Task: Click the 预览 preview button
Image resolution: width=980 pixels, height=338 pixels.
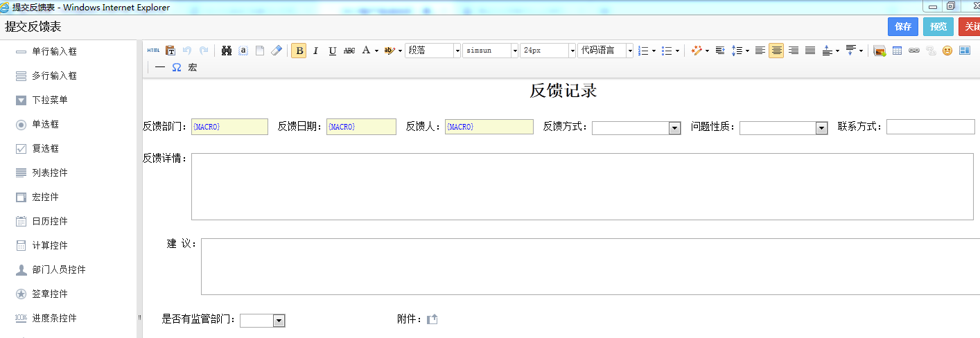Action: 938,26
